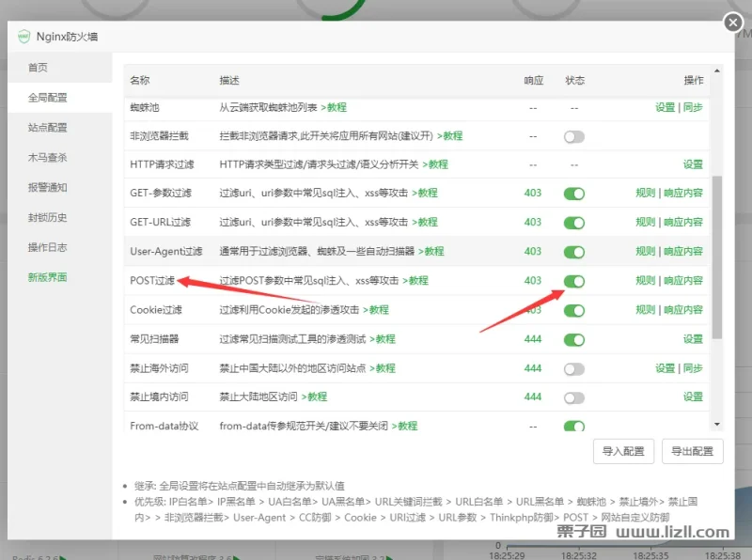The width and height of the screenshot is (752, 560).
Task: Toggle GET-URL过滤 switch
Action: pos(574,223)
